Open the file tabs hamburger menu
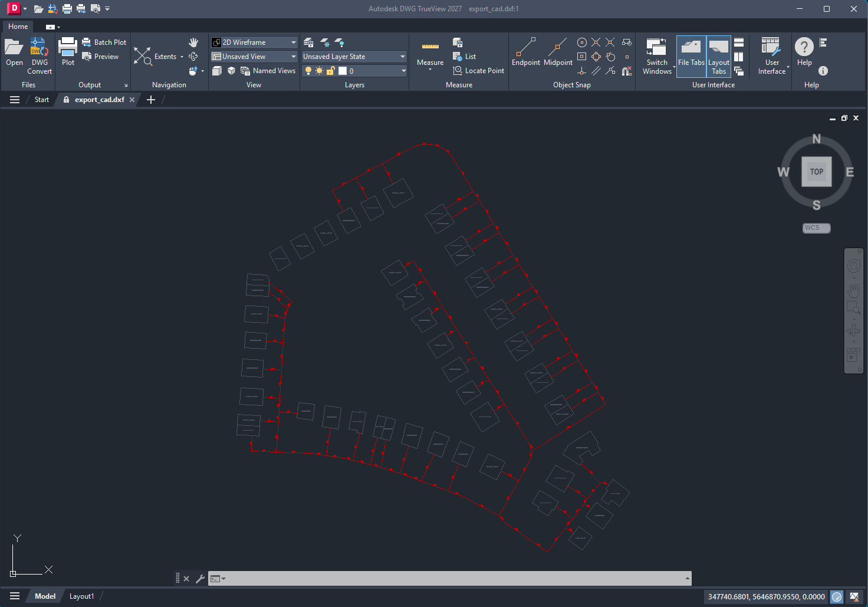 click(x=15, y=100)
